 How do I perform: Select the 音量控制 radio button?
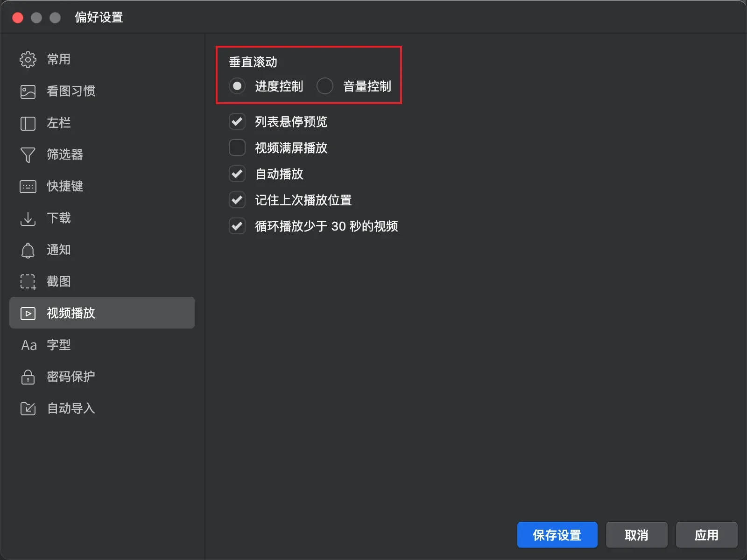point(325,86)
